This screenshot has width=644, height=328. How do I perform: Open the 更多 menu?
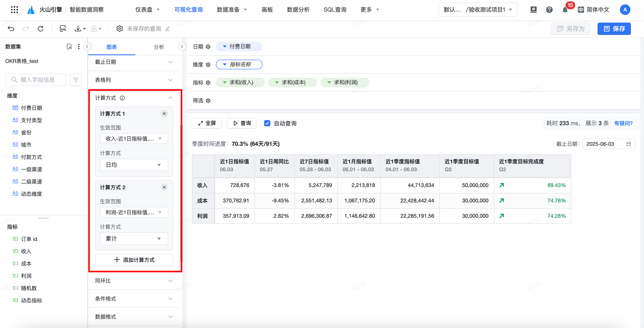(370, 10)
